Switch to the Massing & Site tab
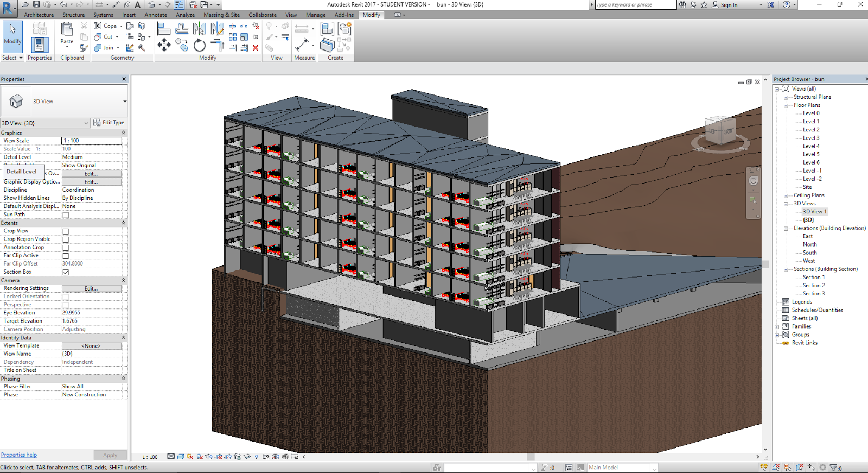 click(221, 15)
